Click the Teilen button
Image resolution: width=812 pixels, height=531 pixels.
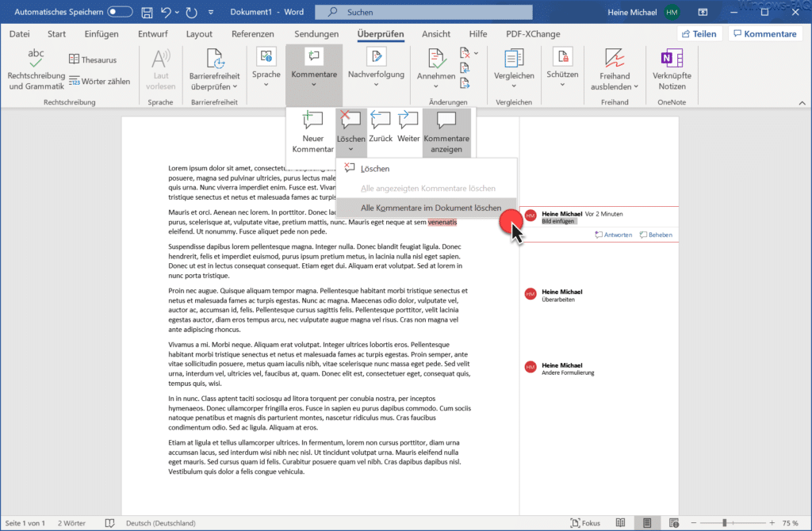pos(699,33)
